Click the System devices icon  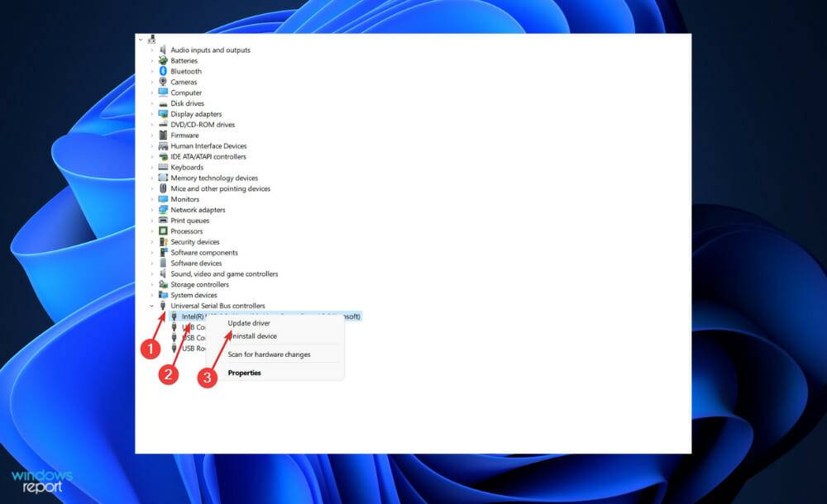pyautogui.click(x=163, y=295)
